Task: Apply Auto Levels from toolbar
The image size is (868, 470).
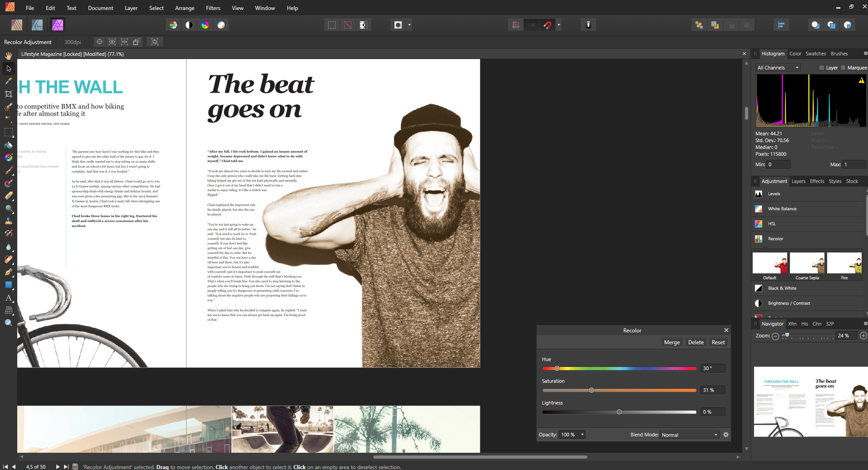Action: 173,25
